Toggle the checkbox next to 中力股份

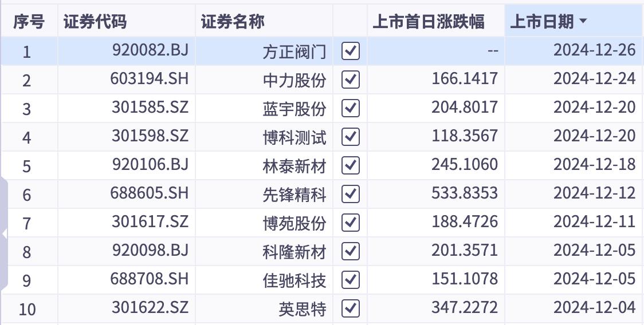click(x=350, y=80)
